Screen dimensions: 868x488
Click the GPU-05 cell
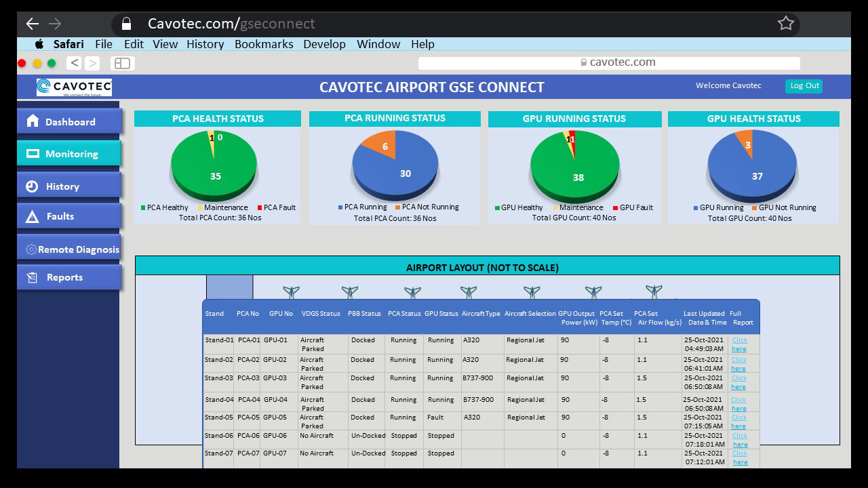[x=275, y=418]
